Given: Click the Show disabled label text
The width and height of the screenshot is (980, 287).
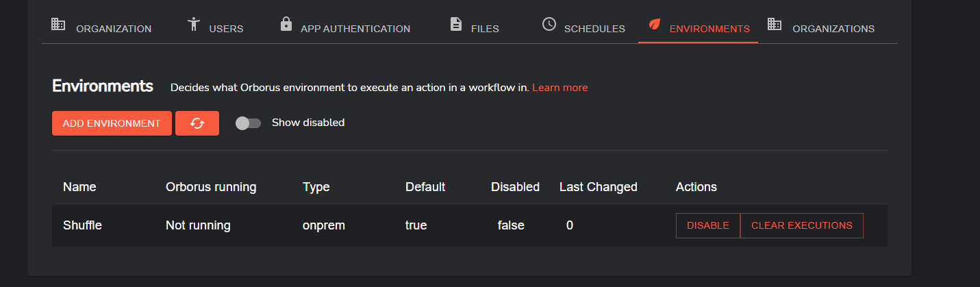Looking at the screenshot, I should point(308,123).
